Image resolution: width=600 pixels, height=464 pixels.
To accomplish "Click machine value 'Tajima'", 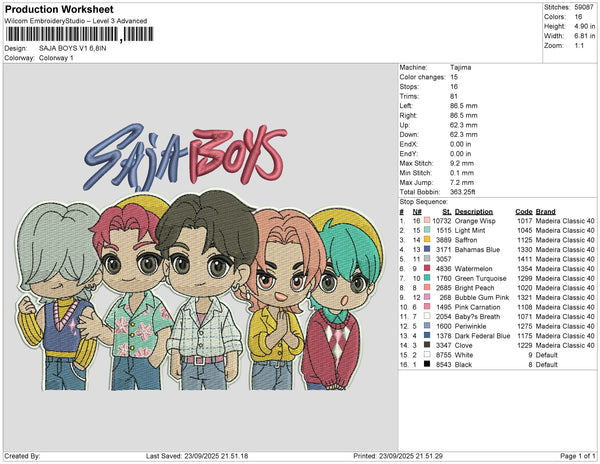I will click(x=460, y=67).
